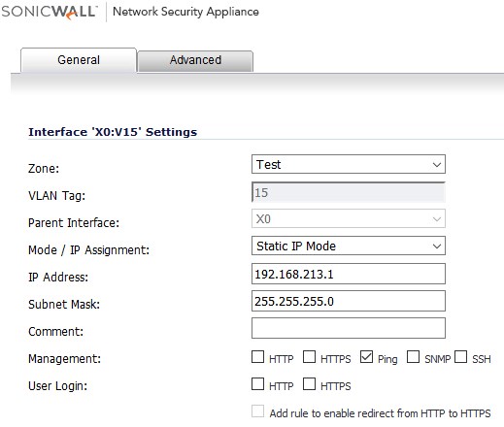Enable SNMP management checkbox

413,357
